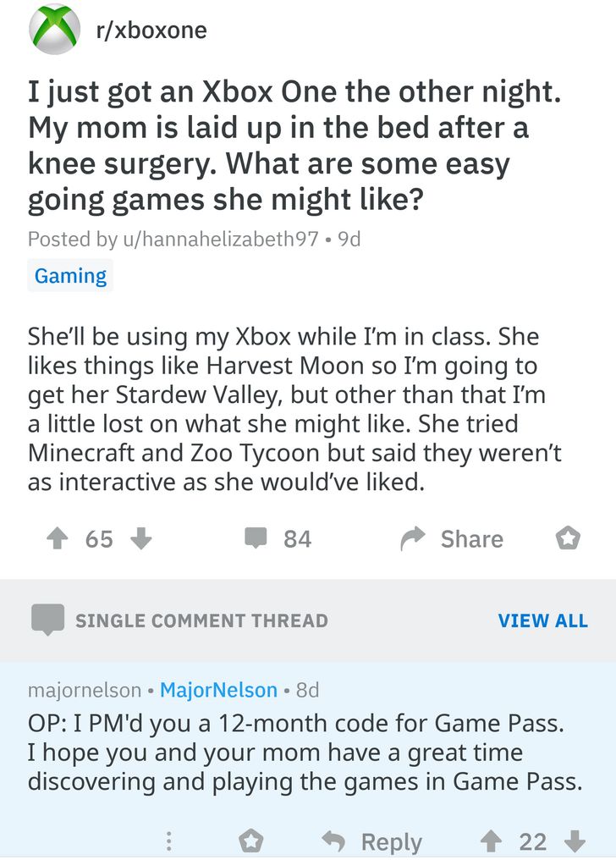Reply to majornelson's comment

coord(372,841)
